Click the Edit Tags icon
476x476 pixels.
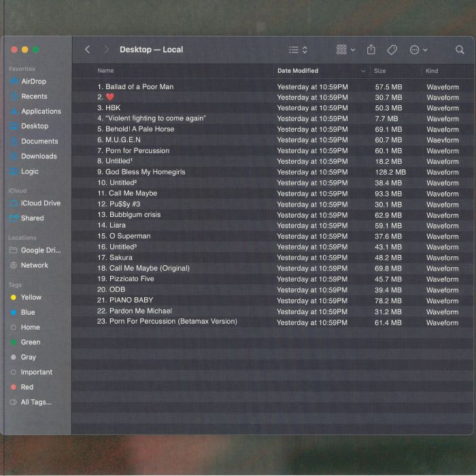pyautogui.click(x=392, y=50)
